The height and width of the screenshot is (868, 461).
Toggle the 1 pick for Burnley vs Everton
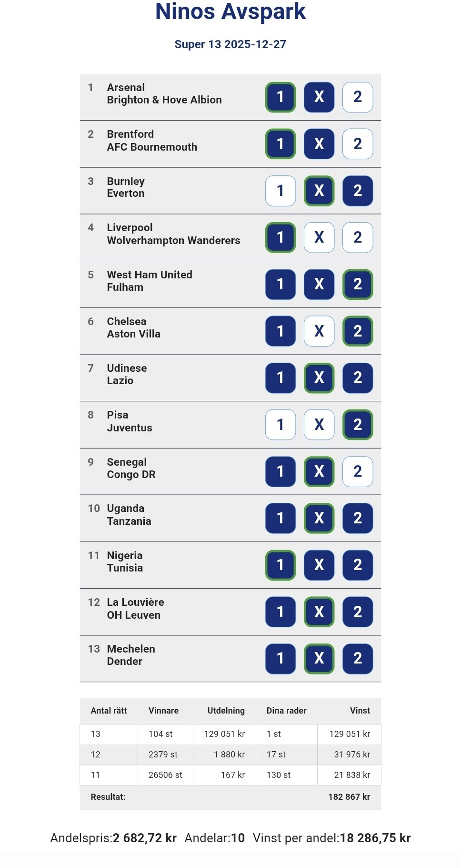pos(281,191)
